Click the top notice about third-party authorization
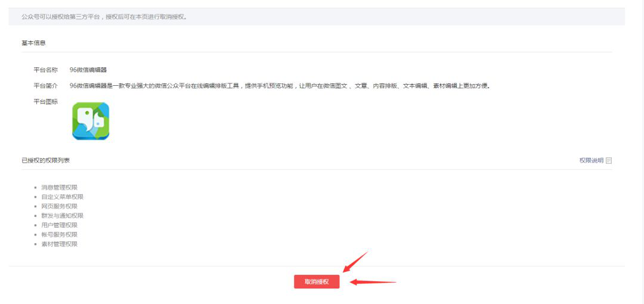Image resolution: width=644 pixels, height=304 pixels. tap(104, 17)
